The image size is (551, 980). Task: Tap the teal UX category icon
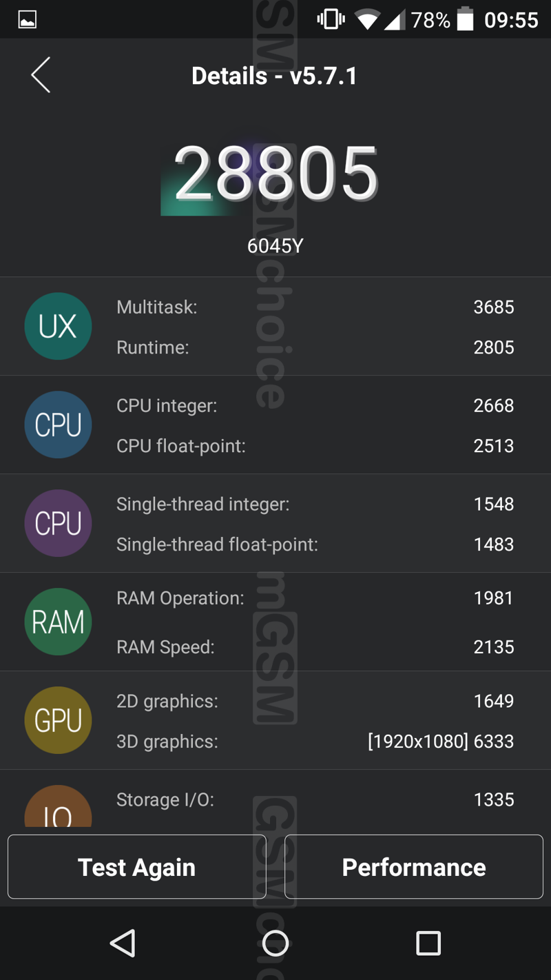(58, 326)
